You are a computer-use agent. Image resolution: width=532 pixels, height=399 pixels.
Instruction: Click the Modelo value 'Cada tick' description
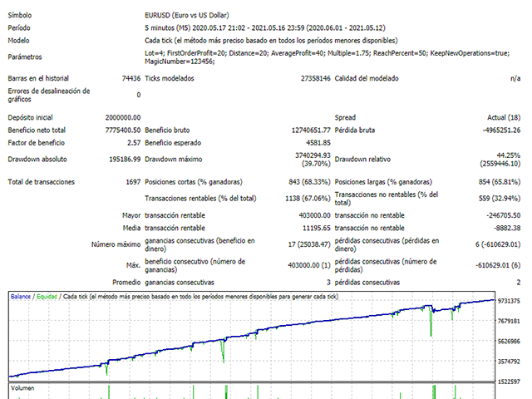point(271,41)
